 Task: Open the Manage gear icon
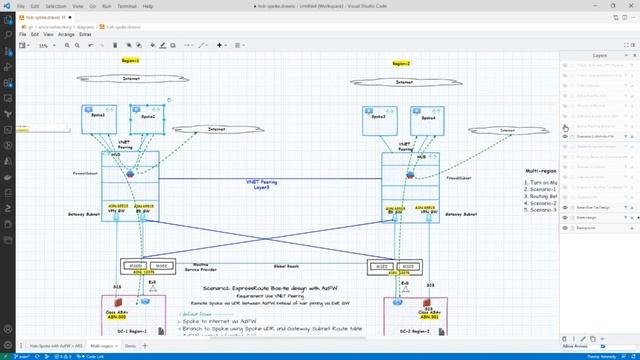coord(8,345)
